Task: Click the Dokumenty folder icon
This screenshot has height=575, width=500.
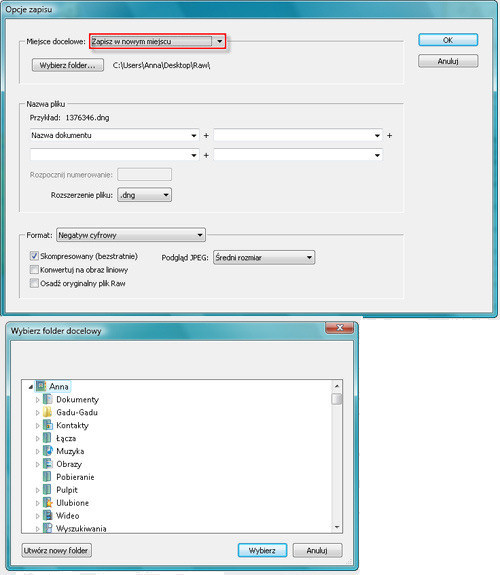Action: [x=48, y=399]
